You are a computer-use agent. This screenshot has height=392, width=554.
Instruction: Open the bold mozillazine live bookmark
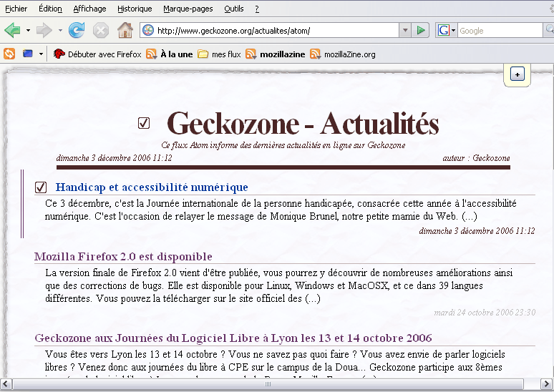click(x=276, y=54)
